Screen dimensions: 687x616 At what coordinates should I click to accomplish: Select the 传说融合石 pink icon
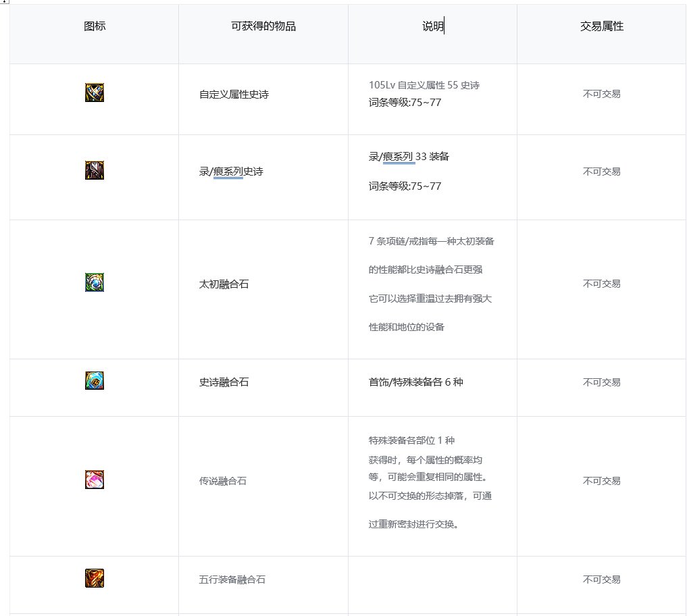[95, 480]
